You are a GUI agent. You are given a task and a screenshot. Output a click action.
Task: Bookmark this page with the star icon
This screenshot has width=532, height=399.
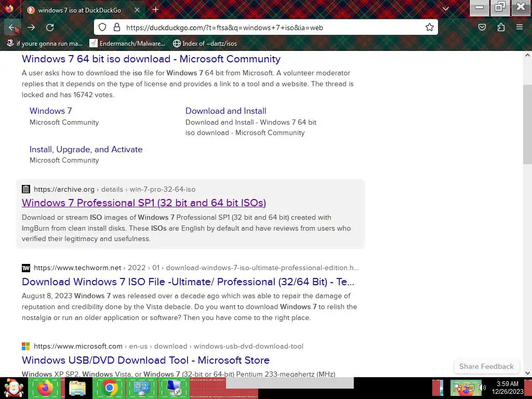pyautogui.click(x=430, y=27)
